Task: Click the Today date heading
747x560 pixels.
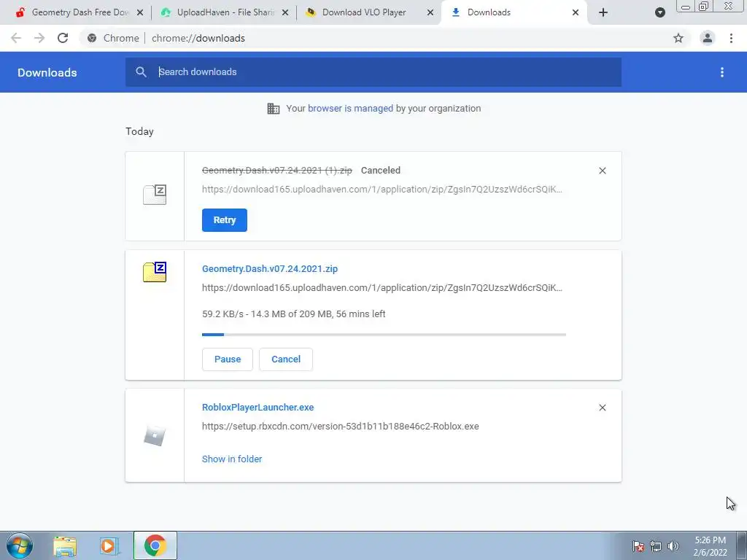Action: point(139,131)
